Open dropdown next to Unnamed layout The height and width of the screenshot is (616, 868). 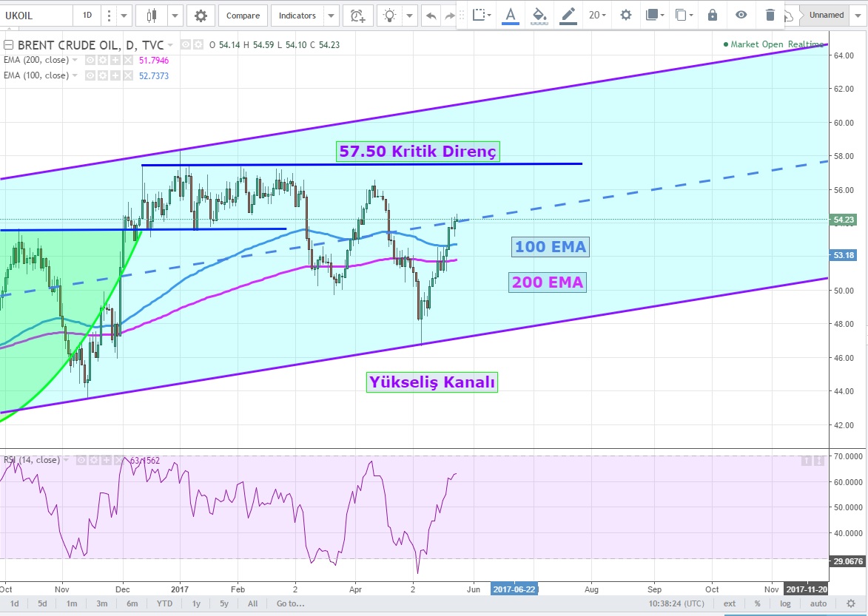pos(859,15)
